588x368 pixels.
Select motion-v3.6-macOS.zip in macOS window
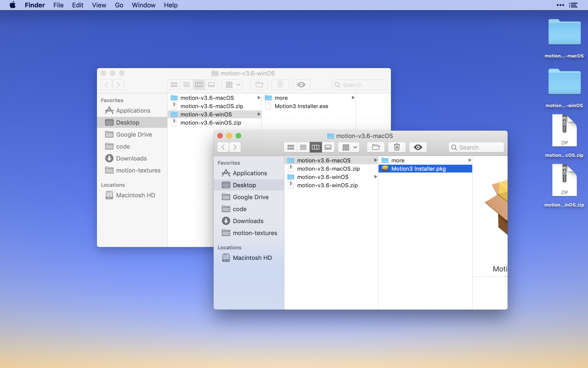click(331, 168)
